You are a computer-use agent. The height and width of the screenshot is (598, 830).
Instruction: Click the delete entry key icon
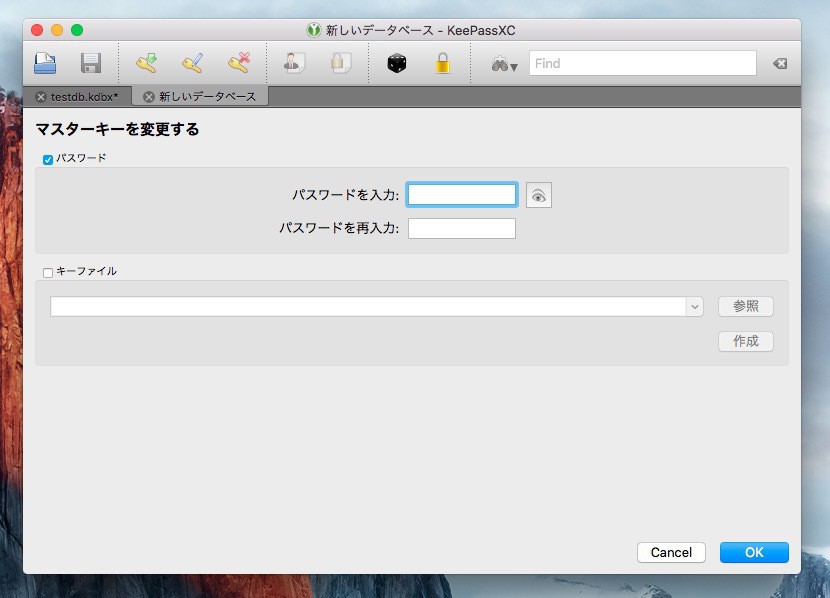(x=239, y=63)
